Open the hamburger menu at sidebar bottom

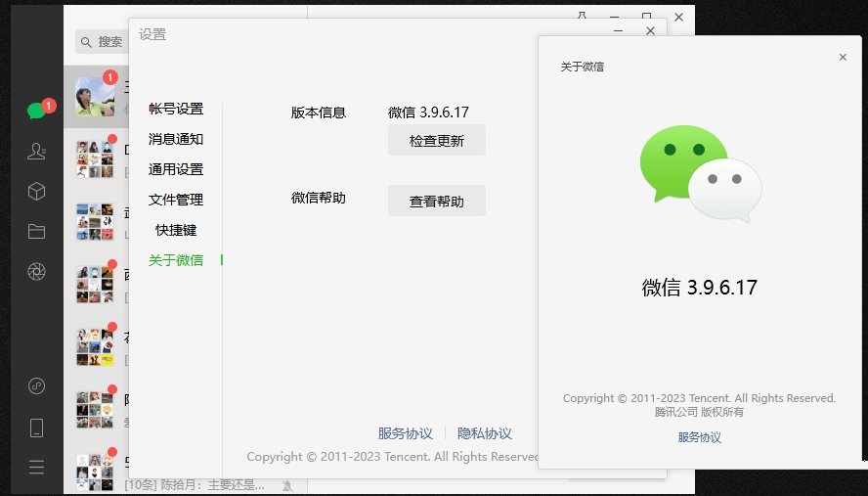pyautogui.click(x=36, y=468)
